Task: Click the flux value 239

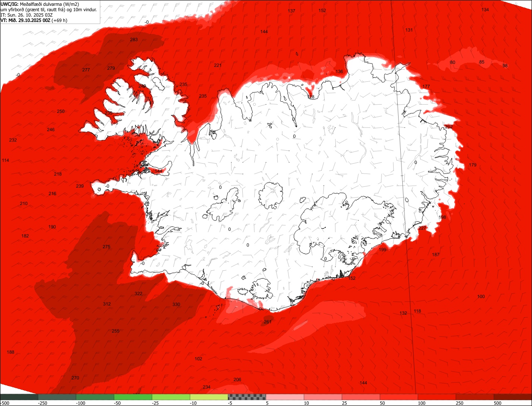Action: tap(80, 186)
